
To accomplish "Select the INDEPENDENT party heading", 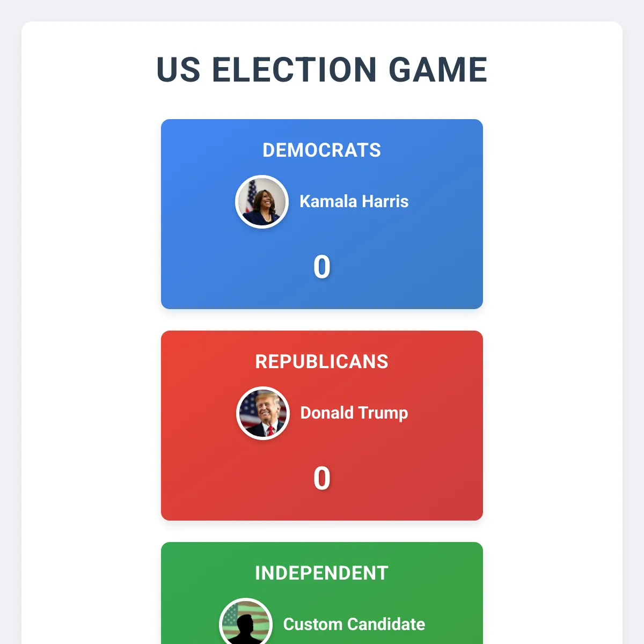I will [x=321, y=573].
